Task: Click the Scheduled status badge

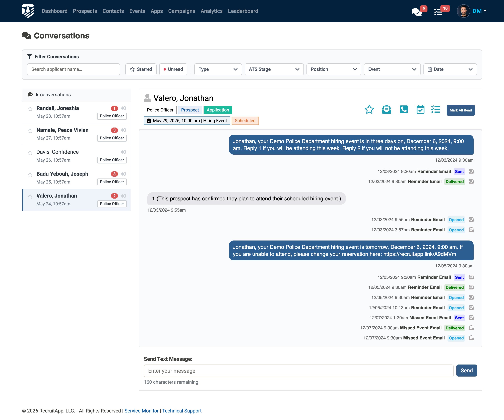Action: pos(245,121)
